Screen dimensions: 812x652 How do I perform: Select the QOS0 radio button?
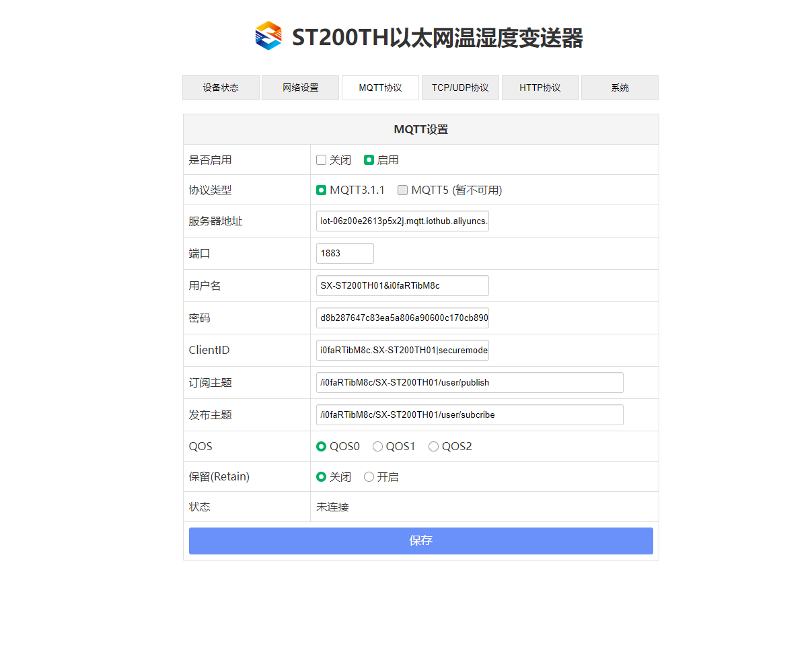point(322,447)
